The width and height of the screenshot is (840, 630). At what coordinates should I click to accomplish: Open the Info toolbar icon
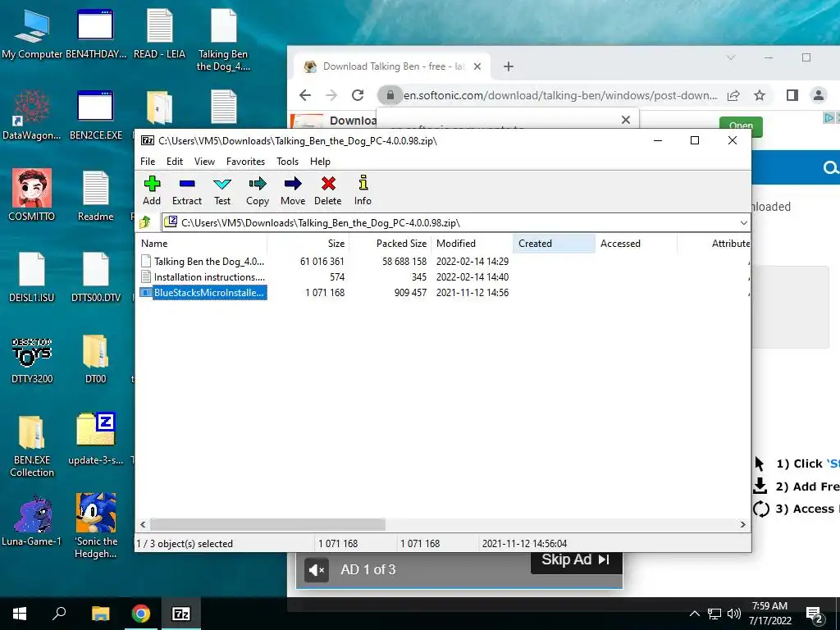click(363, 190)
